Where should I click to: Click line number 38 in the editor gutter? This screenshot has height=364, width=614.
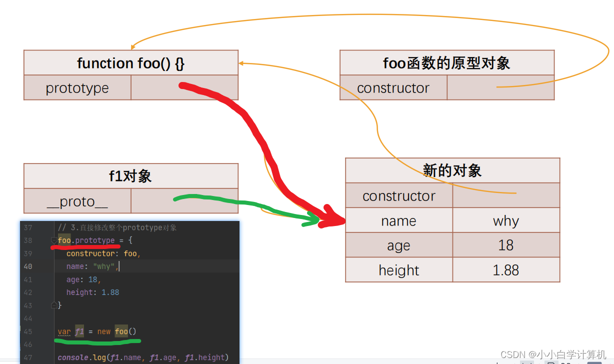[28, 240]
